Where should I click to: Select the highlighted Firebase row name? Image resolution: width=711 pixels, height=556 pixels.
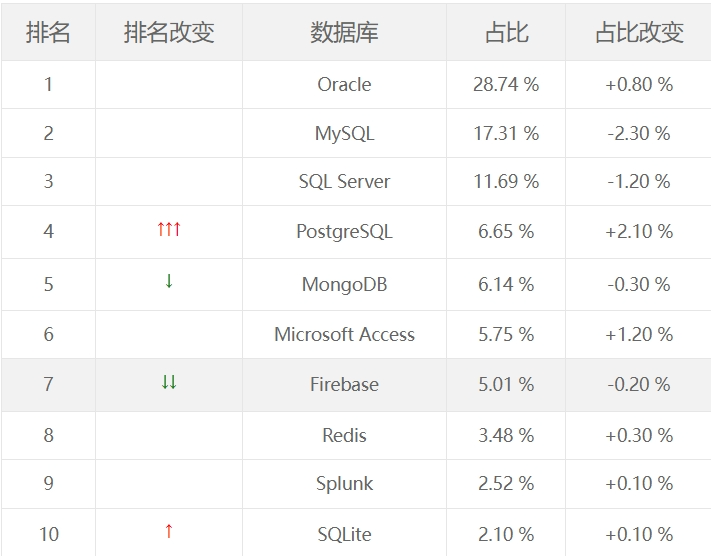point(344,384)
